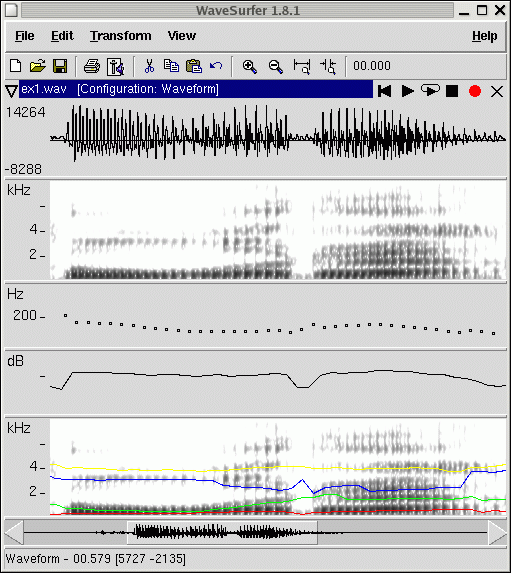Open the Edit menu
This screenshot has width=511, height=573.
(x=62, y=36)
